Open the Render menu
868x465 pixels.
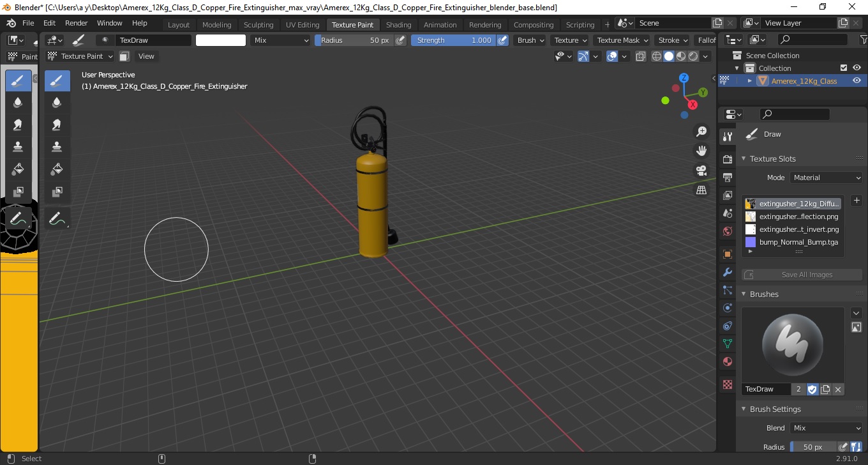(x=76, y=23)
